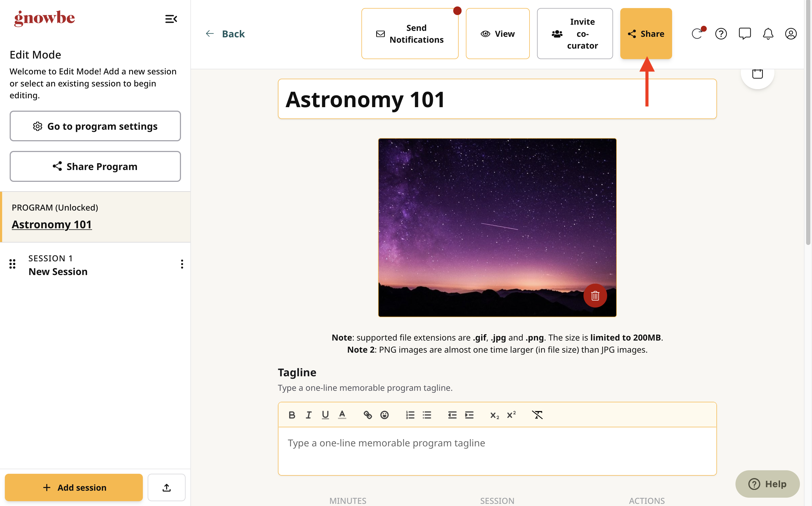
Task: Open the help question mark icon
Action: click(x=721, y=34)
